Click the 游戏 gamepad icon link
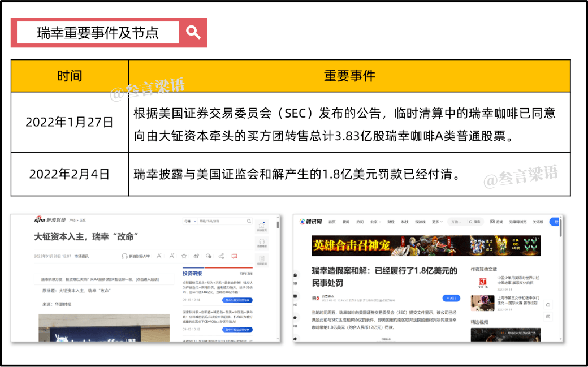The height and width of the screenshot is (367, 588). [496, 222]
